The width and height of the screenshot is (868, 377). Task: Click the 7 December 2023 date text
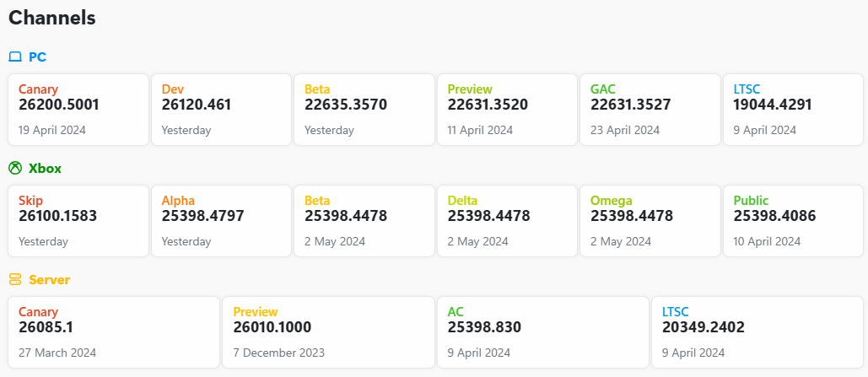[x=279, y=353]
